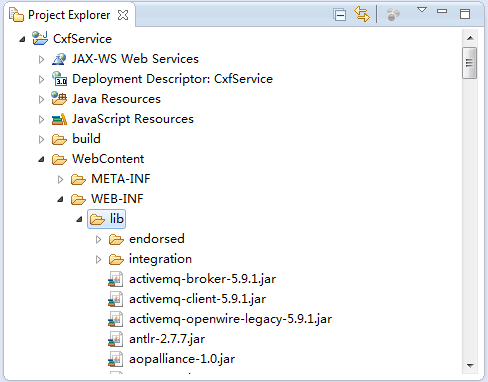Select Deployment Descriptor: CxfService label
The image size is (488, 382).
(172, 79)
